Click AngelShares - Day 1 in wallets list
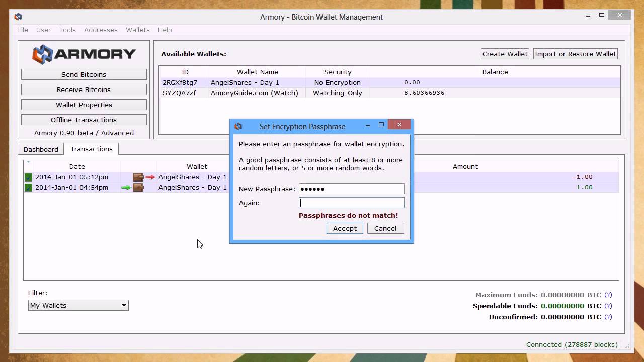The width and height of the screenshot is (644, 362). [245, 82]
